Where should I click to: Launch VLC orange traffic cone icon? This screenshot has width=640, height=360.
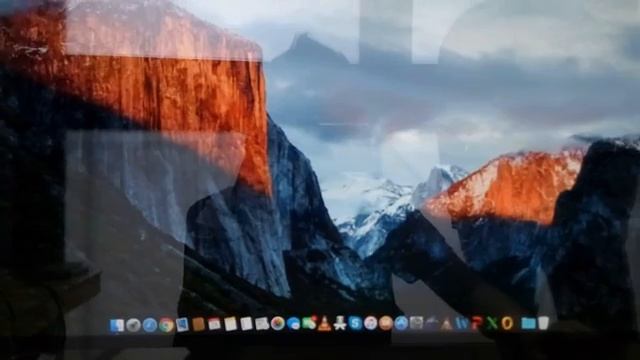[x=324, y=323]
